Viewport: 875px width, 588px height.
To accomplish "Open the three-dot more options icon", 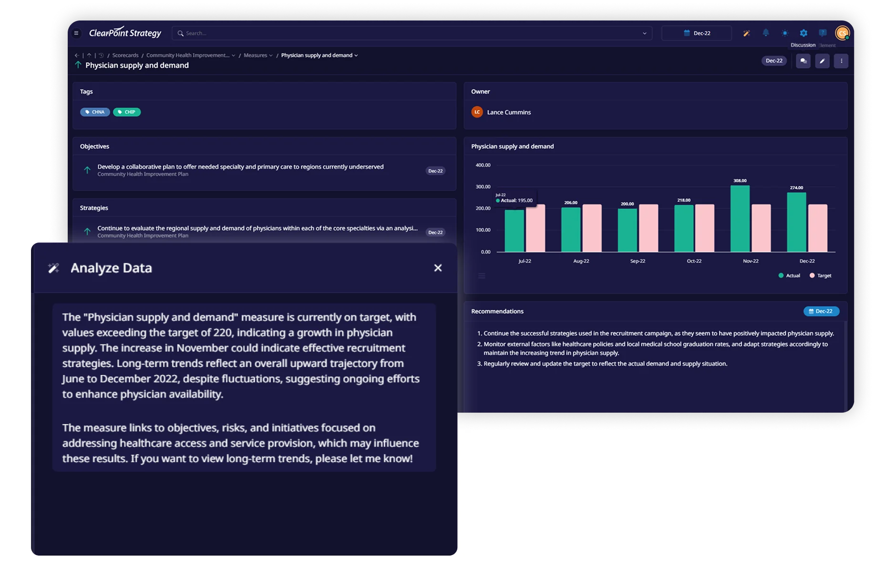I will click(842, 61).
